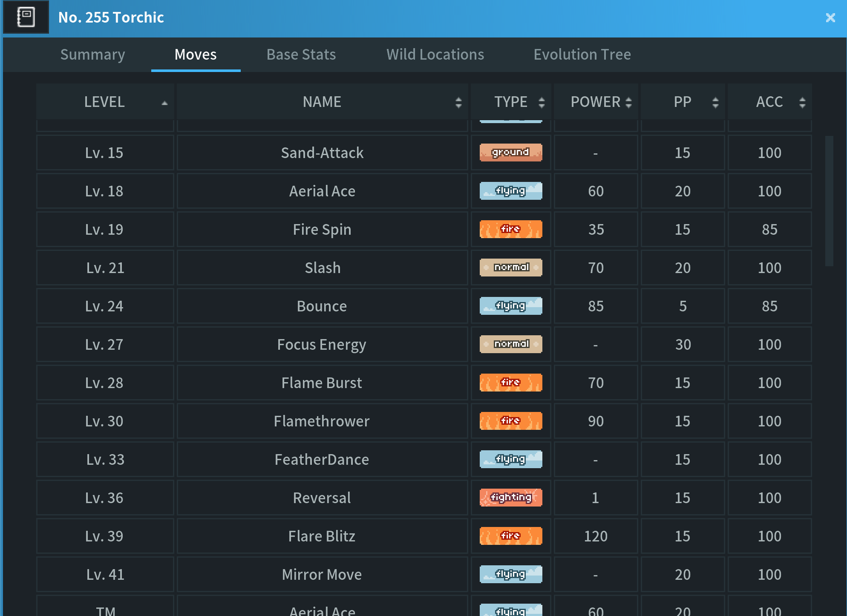Viewport: 847px width, 616px height.
Task: Open the Wild Locations tab
Action: point(434,54)
